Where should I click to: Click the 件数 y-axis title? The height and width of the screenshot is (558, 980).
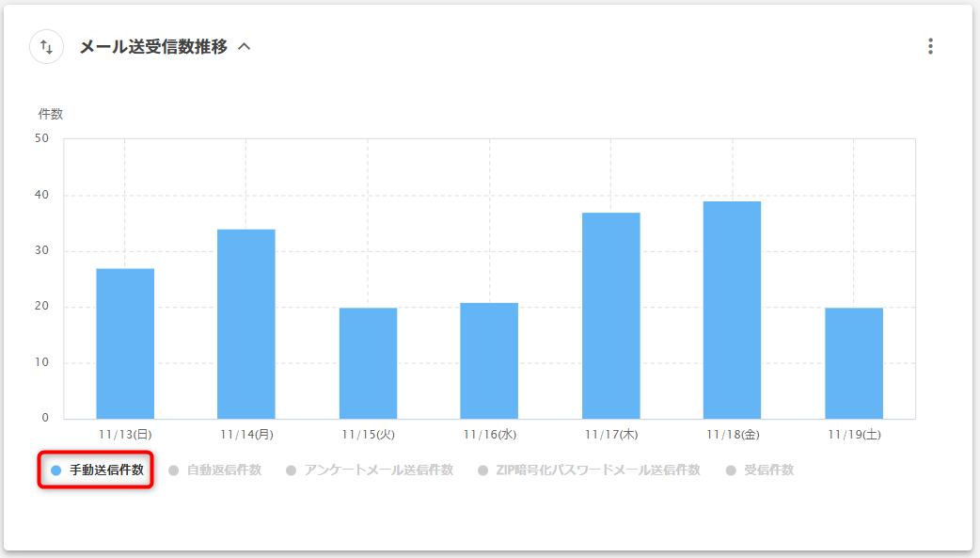click(50, 115)
